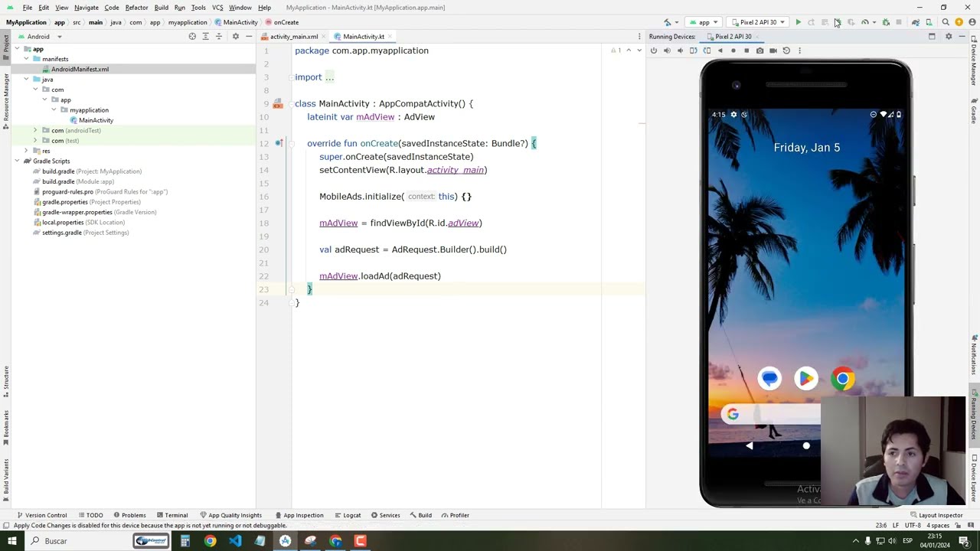Select MainActivity in project tree
The height and width of the screenshot is (551, 980).
click(96, 120)
